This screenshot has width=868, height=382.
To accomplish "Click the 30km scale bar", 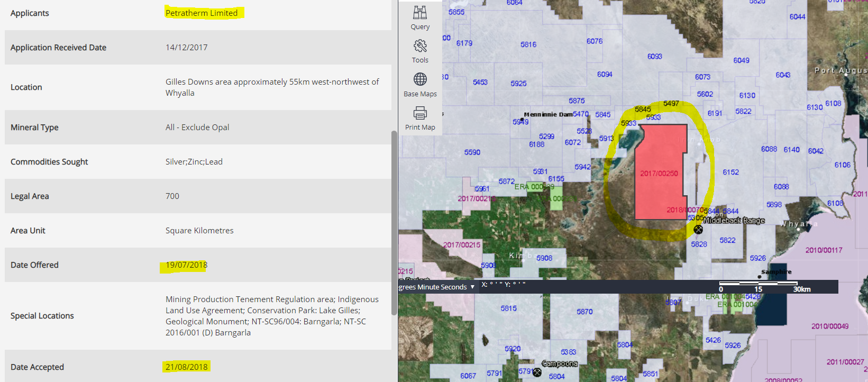I will point(765,287).
